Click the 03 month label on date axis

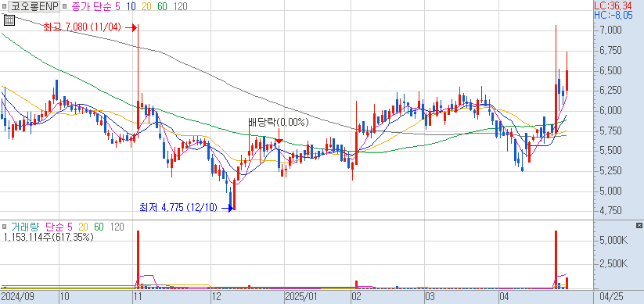(430, 297)
